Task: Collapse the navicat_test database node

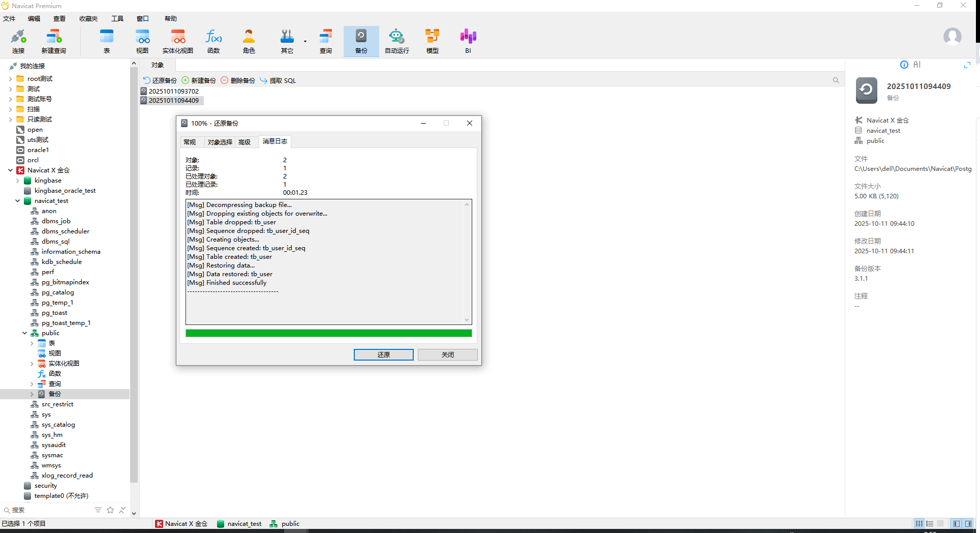Action: 18,201
